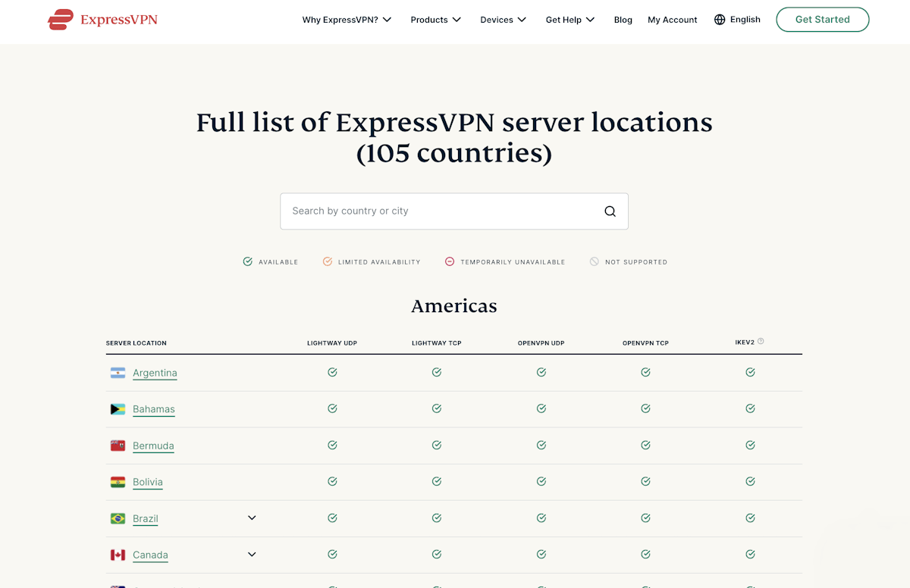910x588 pixels.
Task: Click the Limited Availability legend icon
Action: tap(328, 261)
